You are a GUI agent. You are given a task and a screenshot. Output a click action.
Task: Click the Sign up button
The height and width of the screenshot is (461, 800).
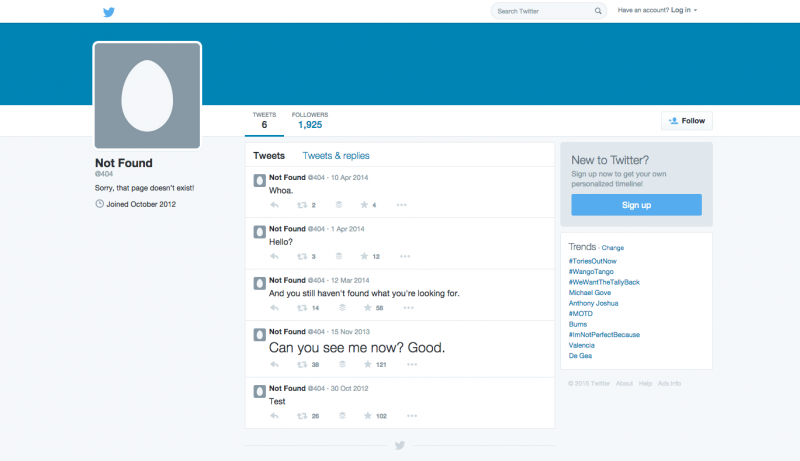pyautogui.click(x=636, y=205)
